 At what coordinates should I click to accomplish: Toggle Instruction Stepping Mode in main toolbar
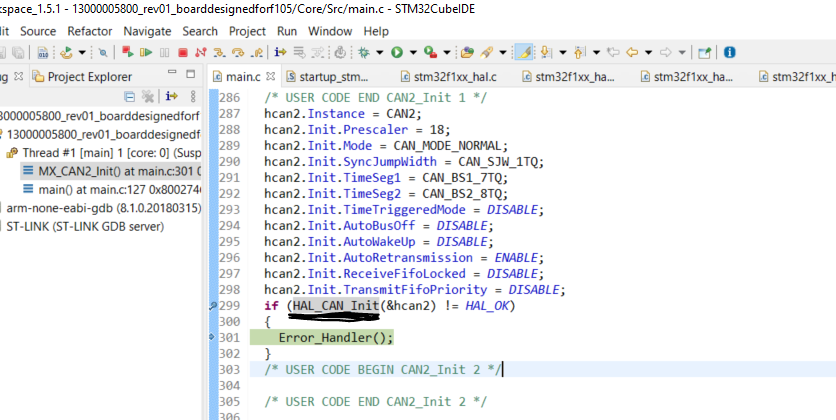pyautogui.click(x=280, y=52)
